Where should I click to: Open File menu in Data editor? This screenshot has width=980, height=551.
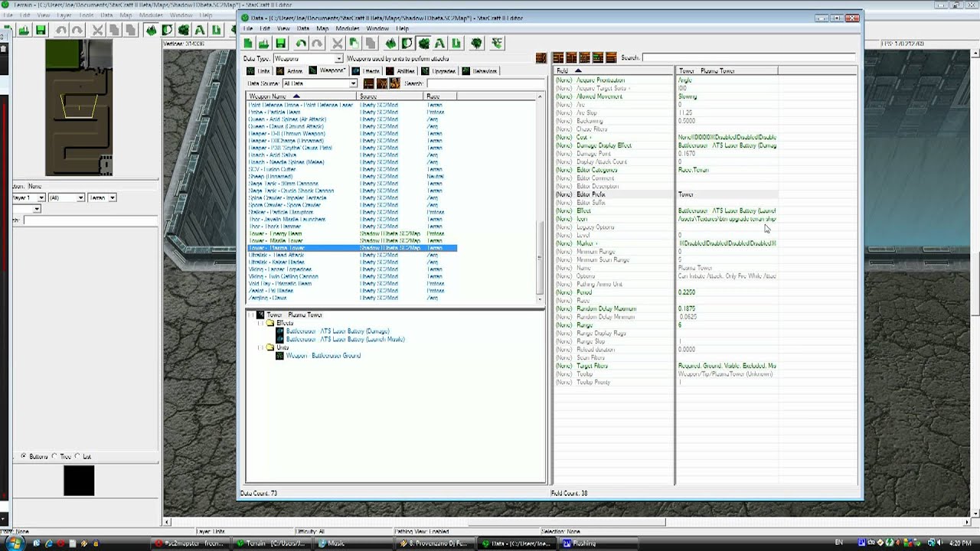coord(248,28)
